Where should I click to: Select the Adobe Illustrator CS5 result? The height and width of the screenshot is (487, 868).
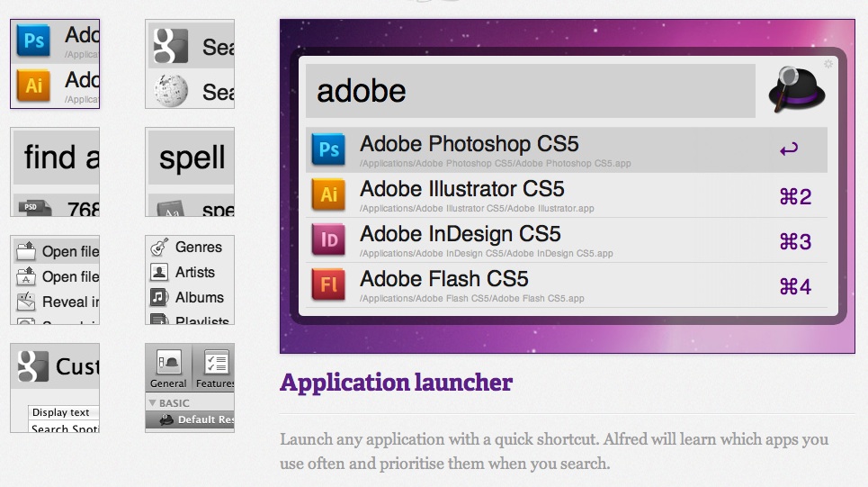567,195
